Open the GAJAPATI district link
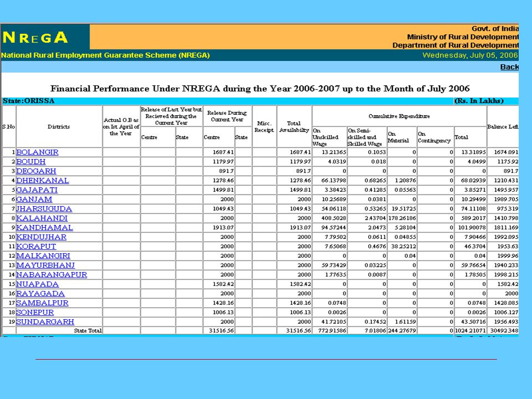Image resolution: width=532 pixels, height=399 pixels. (37, 190)
